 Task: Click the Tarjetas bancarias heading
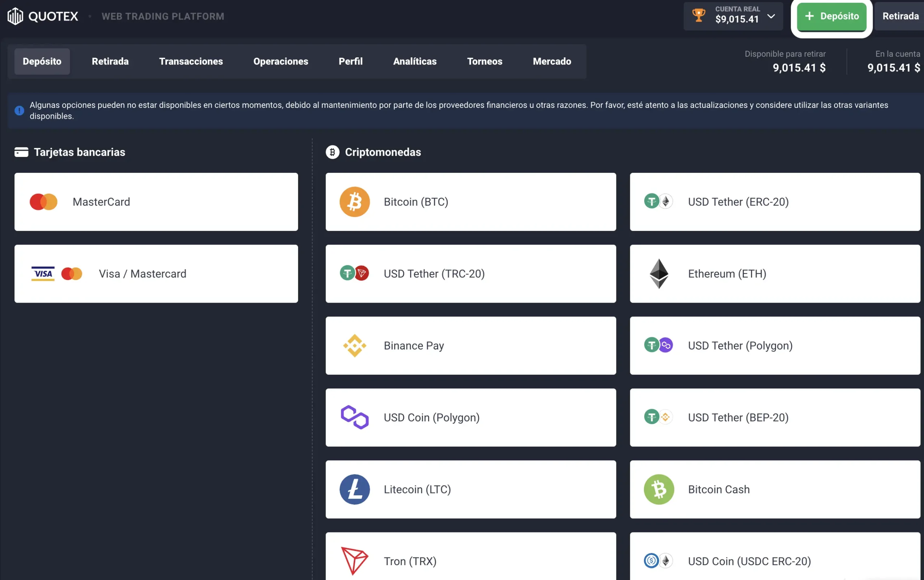pos(79,152)
